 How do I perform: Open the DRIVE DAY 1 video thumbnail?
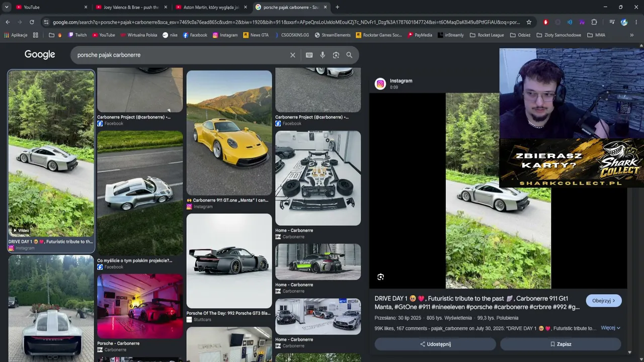[x=51, y=153]
